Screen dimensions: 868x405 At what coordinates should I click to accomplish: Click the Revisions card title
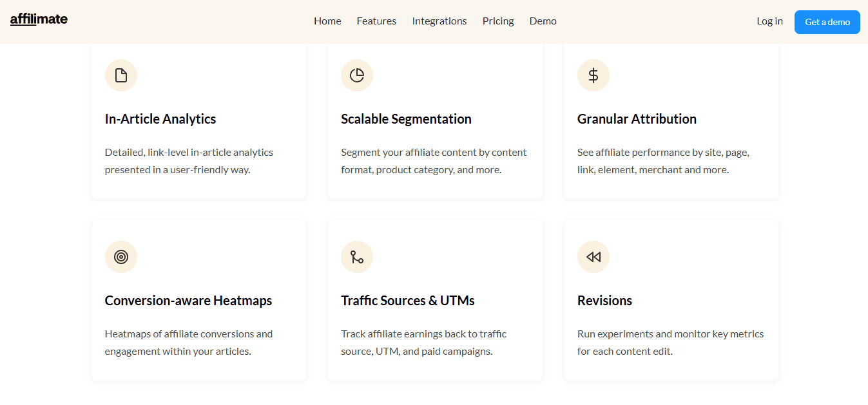click(x=604, y=301)
